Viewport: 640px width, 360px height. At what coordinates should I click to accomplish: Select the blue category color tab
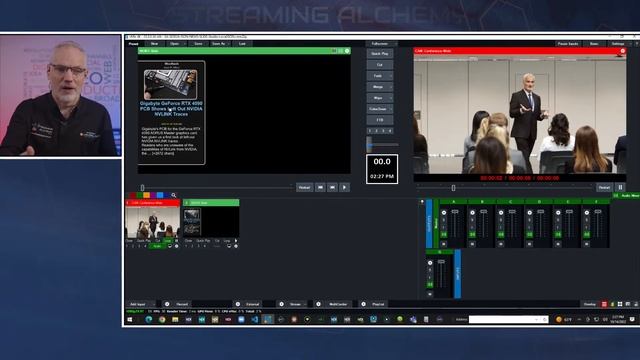tap(160, 195)
